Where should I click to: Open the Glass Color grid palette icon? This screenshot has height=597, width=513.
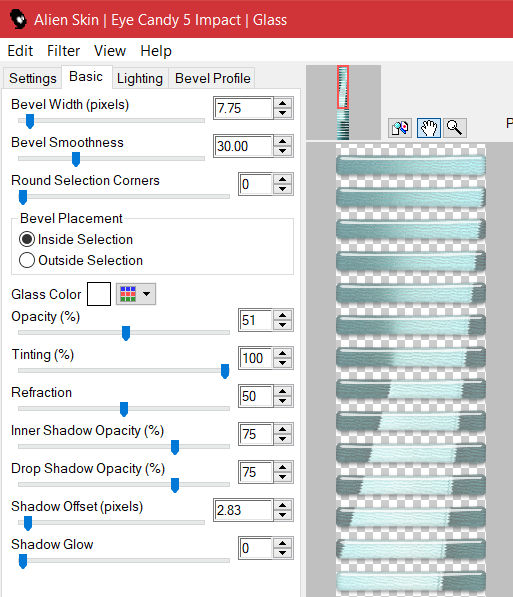(128, 294)
